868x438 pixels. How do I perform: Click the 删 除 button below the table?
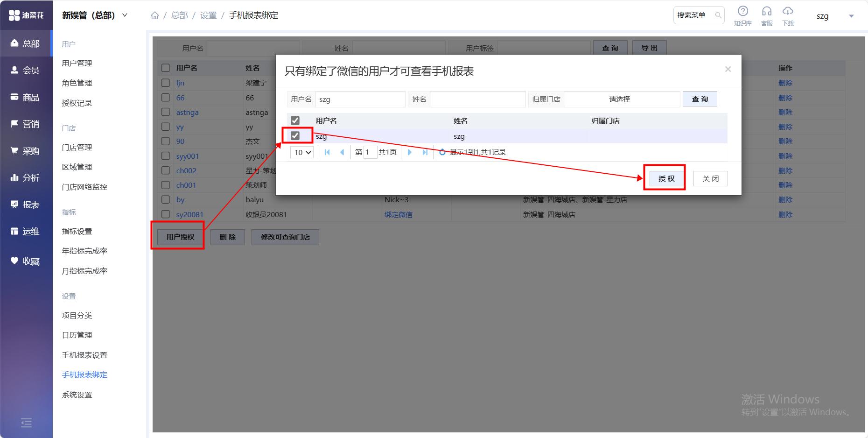click(228, 237)
